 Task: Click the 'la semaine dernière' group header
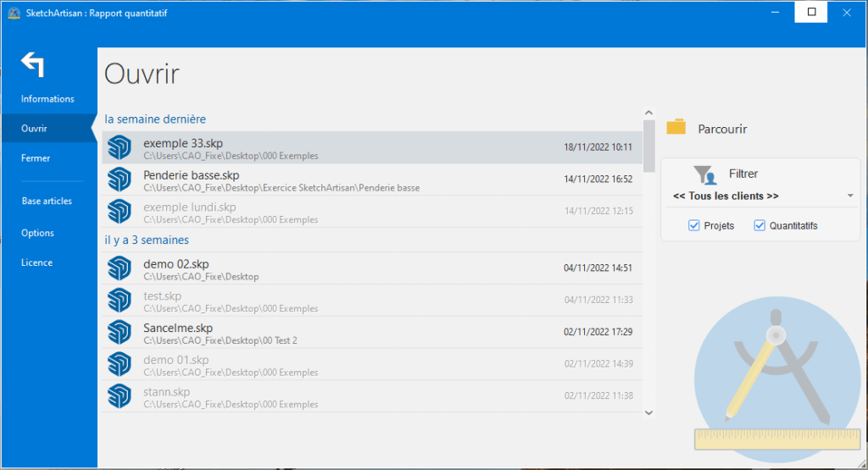155,119
